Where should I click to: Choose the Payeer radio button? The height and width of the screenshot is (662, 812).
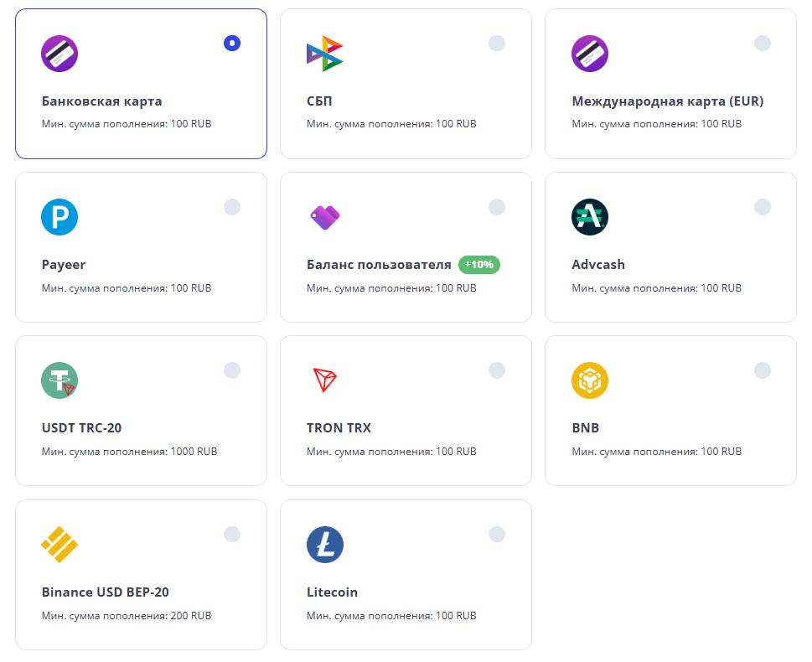232,207
